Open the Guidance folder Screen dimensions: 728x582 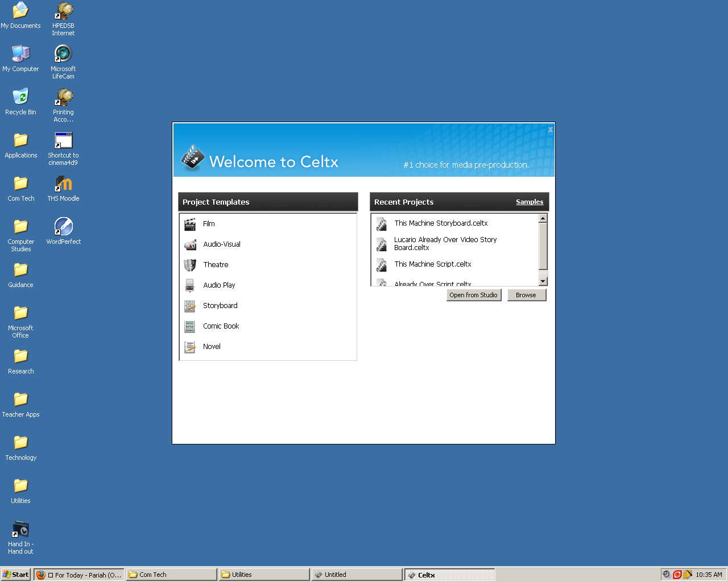tap(20, 269)
